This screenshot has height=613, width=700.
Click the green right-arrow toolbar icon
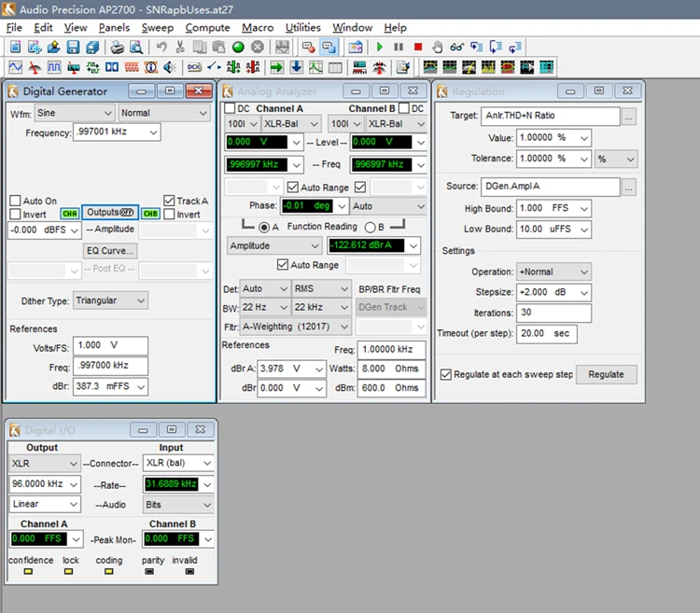(x=277, y=67)
